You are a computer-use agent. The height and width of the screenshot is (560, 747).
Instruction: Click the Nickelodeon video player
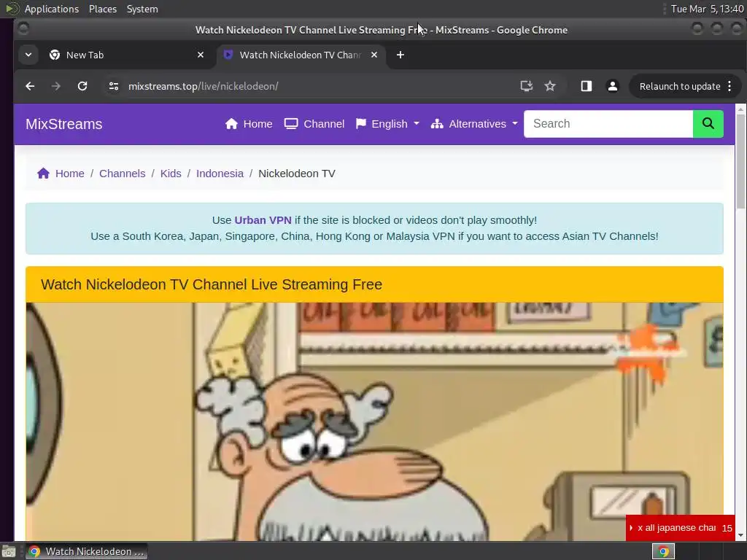[x=374, y=421]
